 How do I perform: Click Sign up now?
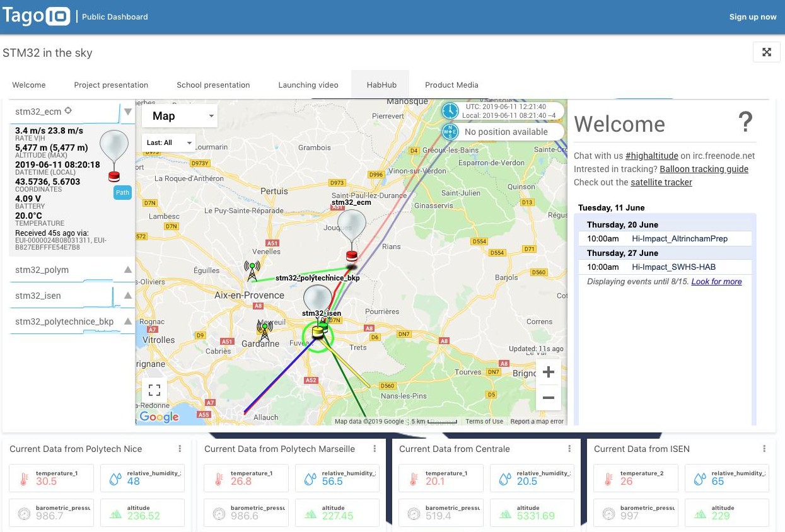(x=753, y=17)
